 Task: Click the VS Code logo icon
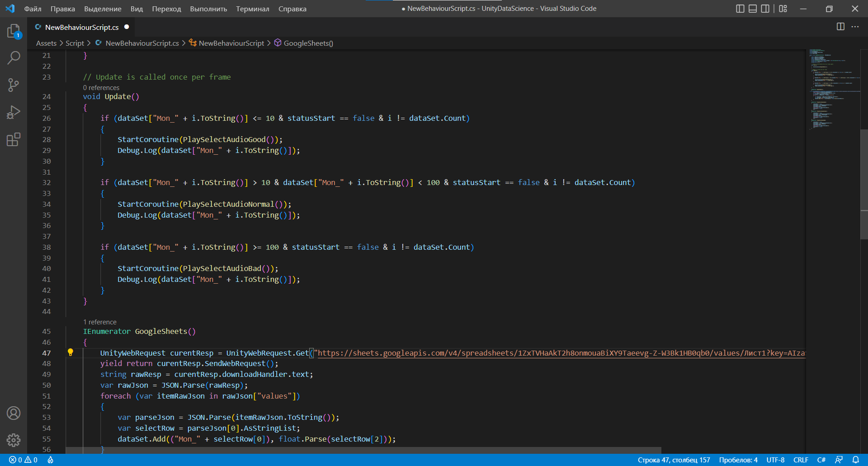[x=10, y=9]
